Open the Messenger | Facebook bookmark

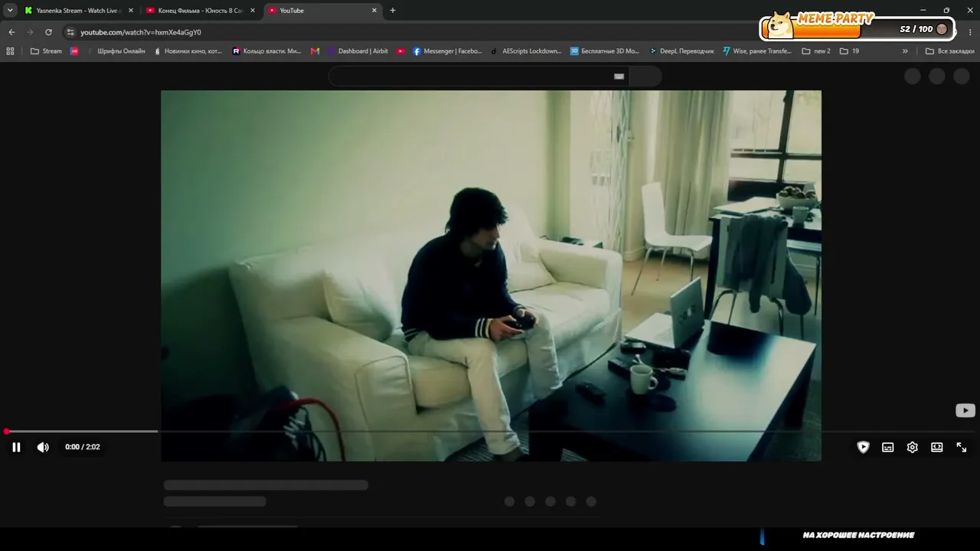[448, 51]
